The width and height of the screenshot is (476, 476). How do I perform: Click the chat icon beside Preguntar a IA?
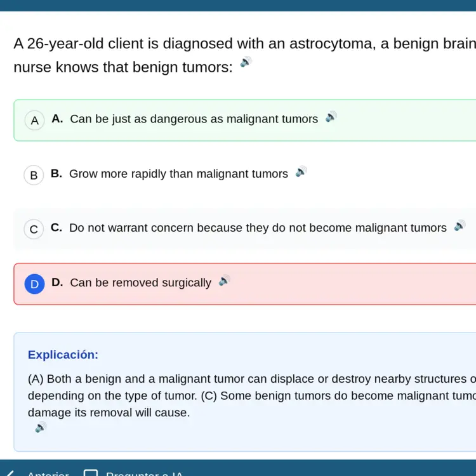(91, 473)
